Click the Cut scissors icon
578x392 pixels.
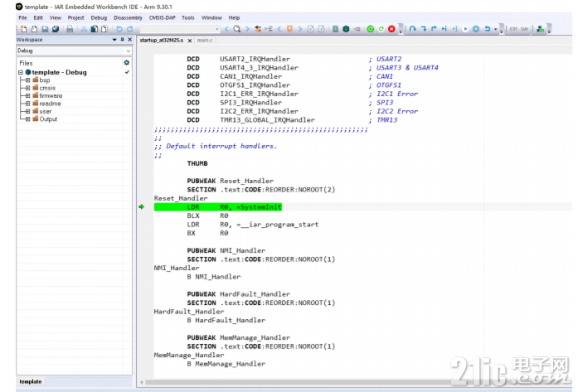pyautogui.click(x=84, y=29)
